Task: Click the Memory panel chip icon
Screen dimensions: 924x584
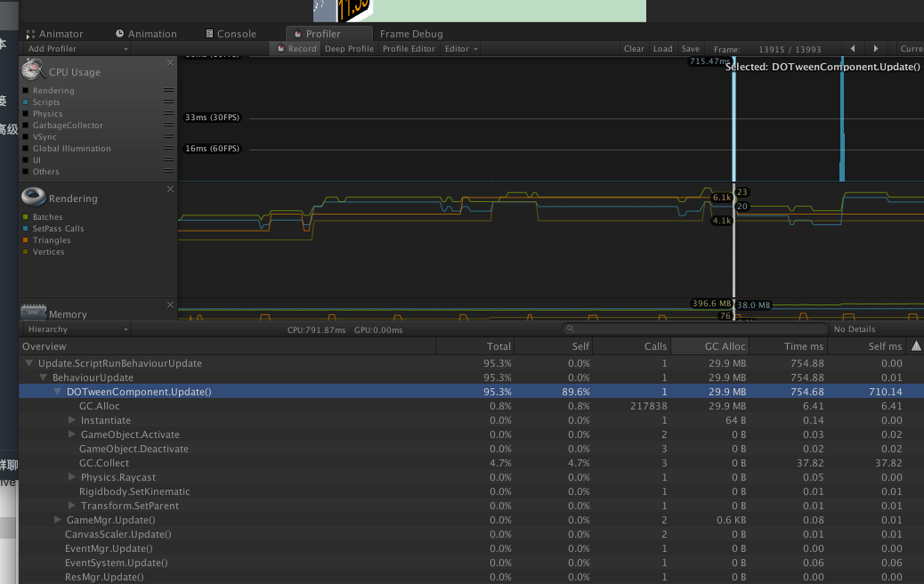Action: click(32, 312)
